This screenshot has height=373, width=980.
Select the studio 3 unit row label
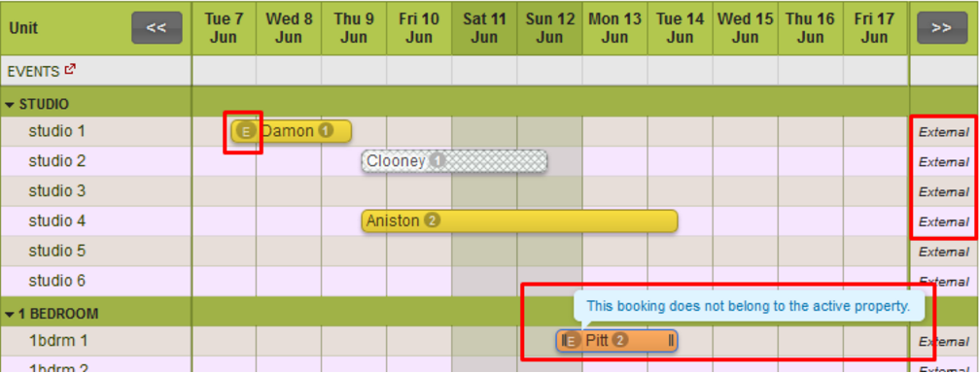click(x=56, y=191)
